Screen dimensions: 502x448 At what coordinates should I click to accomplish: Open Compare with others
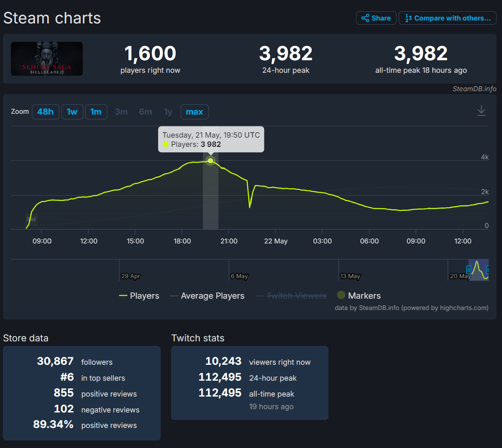448,18
